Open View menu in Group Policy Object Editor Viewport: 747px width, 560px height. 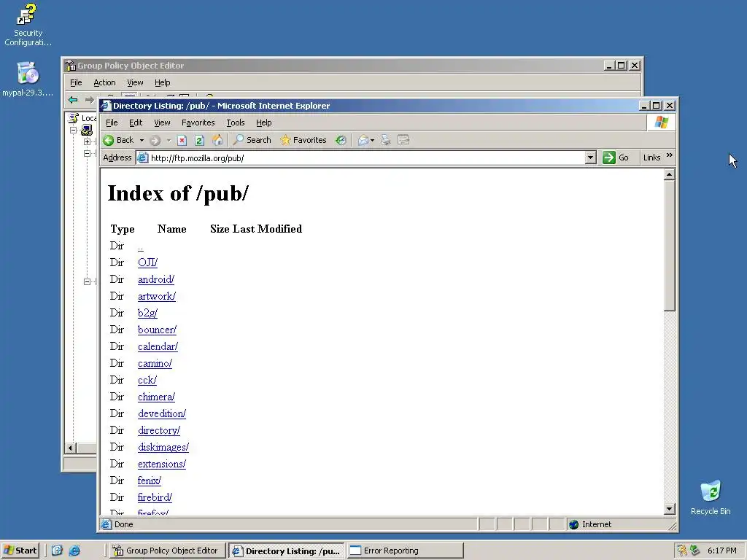(135, 82)
